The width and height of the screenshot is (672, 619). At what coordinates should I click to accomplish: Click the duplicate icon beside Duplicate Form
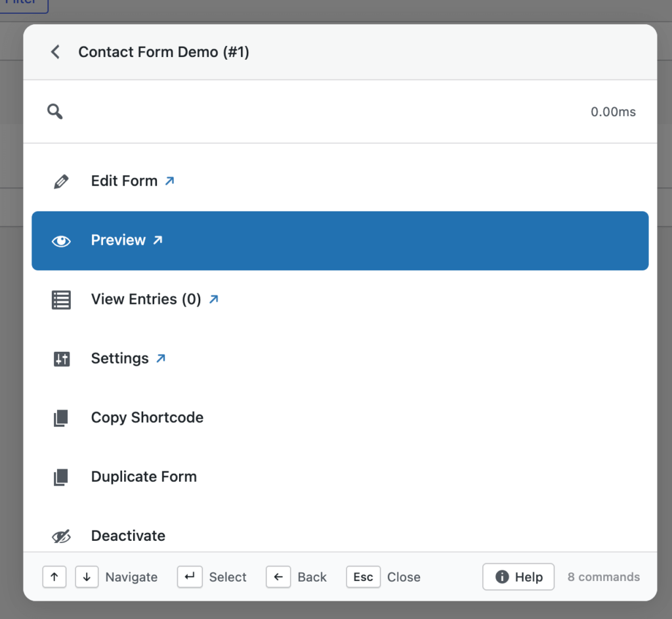pyautogui.click(x=61, y=477)
